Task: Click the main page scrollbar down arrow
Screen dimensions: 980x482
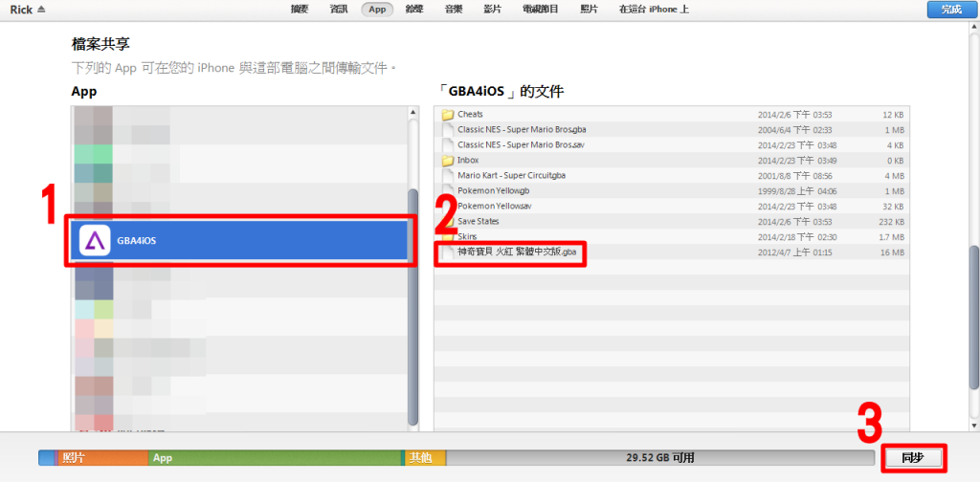Action: click(974, 426)
